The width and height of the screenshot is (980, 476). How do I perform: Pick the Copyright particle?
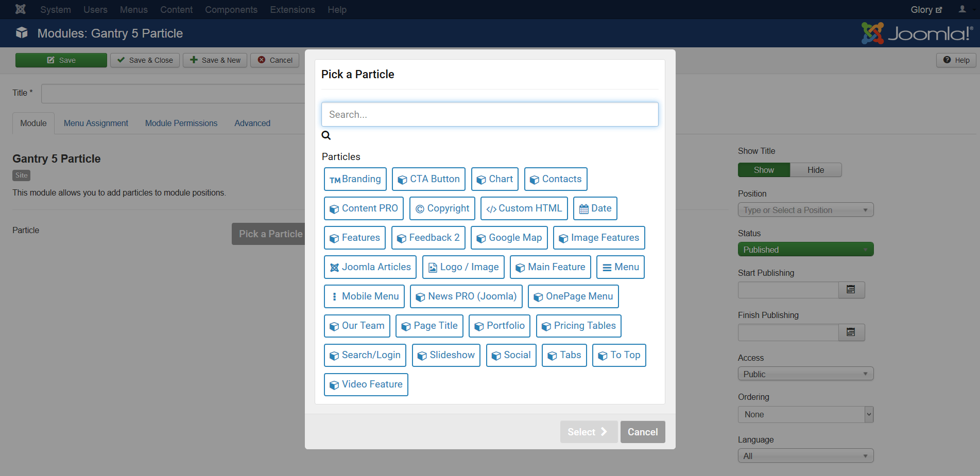click(442, 208)
